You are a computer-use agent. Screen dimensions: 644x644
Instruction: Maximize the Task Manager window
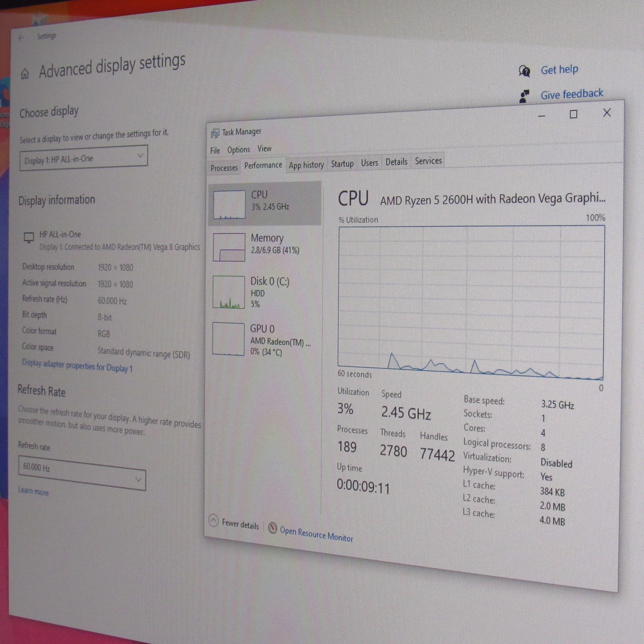coord(574,114)
